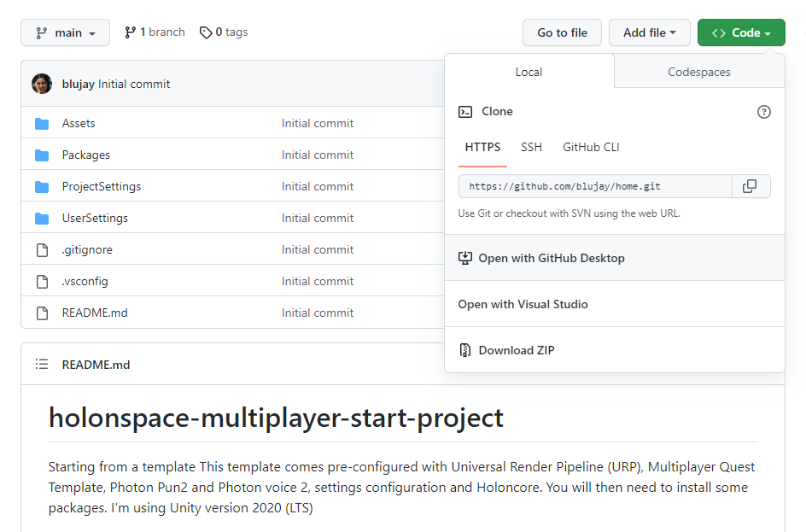
Task: Open Initial commit link in Packages row
Action: [x=317, y=155]
